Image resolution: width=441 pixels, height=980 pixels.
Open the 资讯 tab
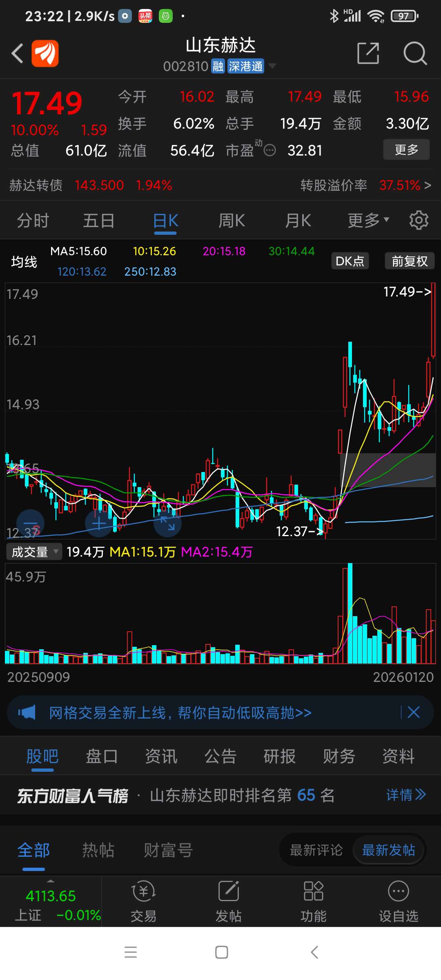[x=161, y=756]
